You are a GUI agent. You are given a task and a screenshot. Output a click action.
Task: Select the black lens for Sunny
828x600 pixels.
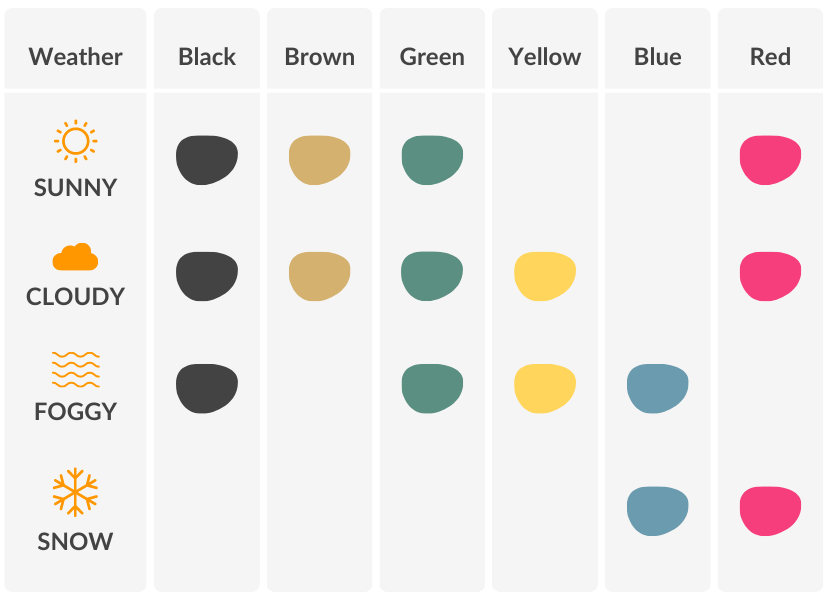coord(207,160)
